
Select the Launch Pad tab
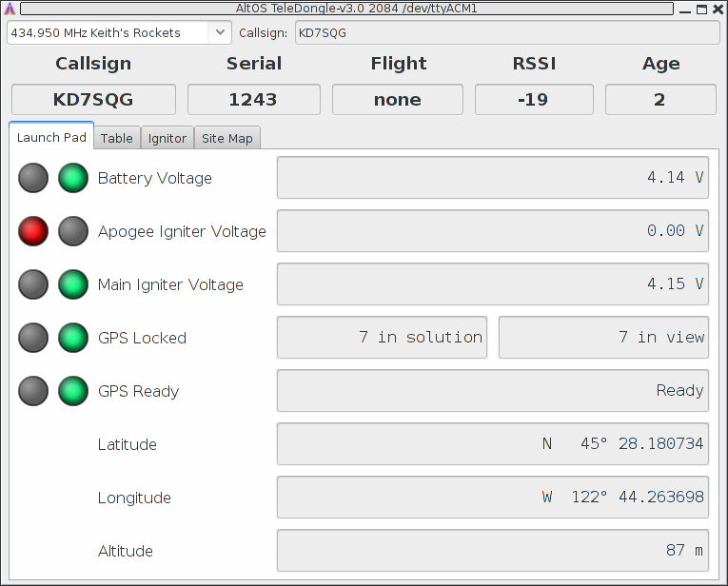pos(51,137)
